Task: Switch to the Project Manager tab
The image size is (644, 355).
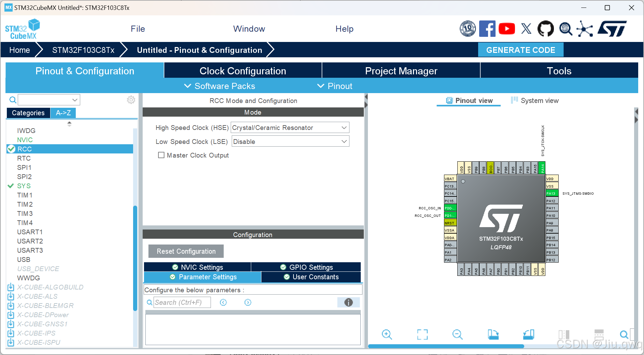Action: tap(401, 71)
